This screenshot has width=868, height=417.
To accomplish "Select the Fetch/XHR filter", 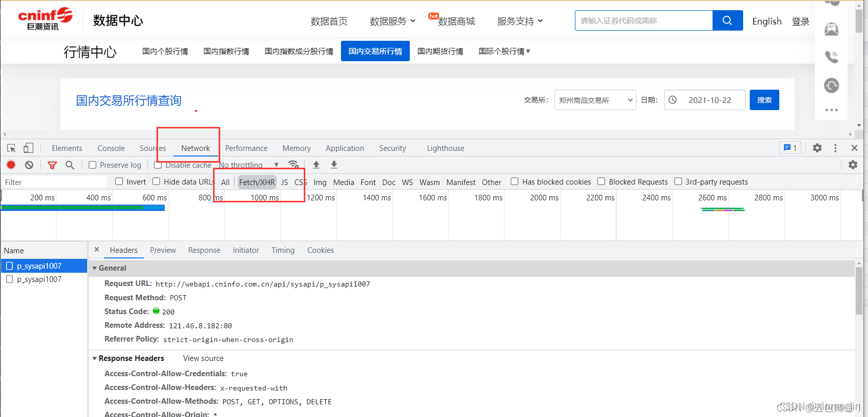I will coord(257,182).
